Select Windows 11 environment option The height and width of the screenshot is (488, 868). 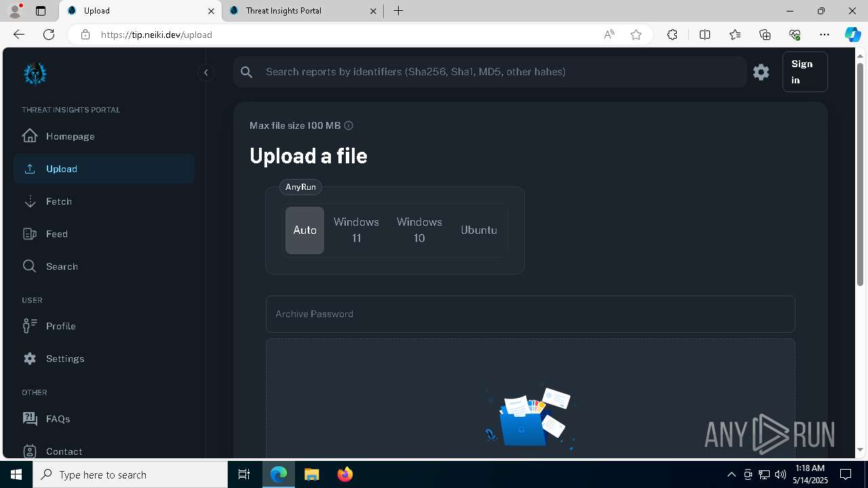pos(356,230)
